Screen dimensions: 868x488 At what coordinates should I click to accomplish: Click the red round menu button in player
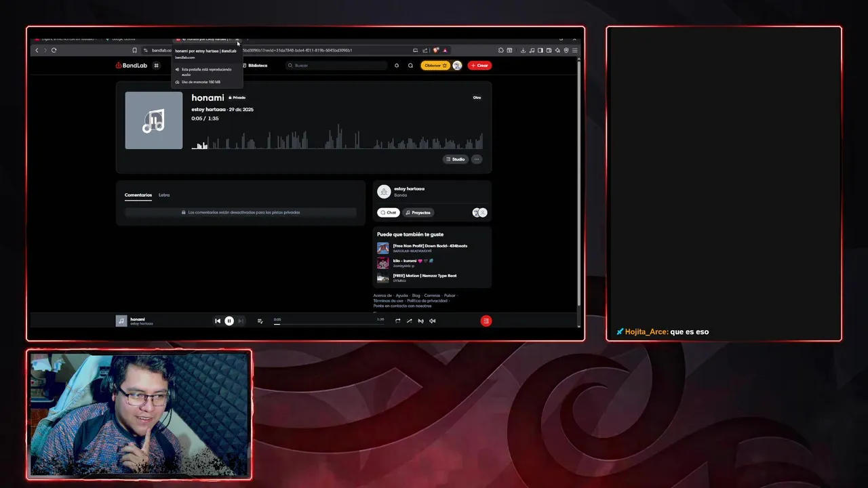pyautogui.click(x=486, y=321)
